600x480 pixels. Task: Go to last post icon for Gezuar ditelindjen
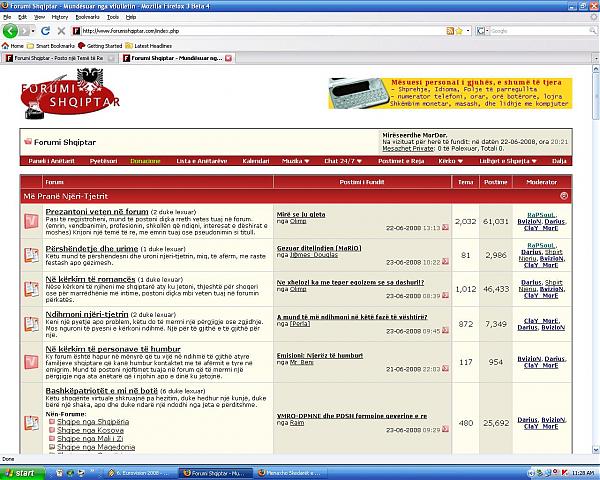coord(445,262)
